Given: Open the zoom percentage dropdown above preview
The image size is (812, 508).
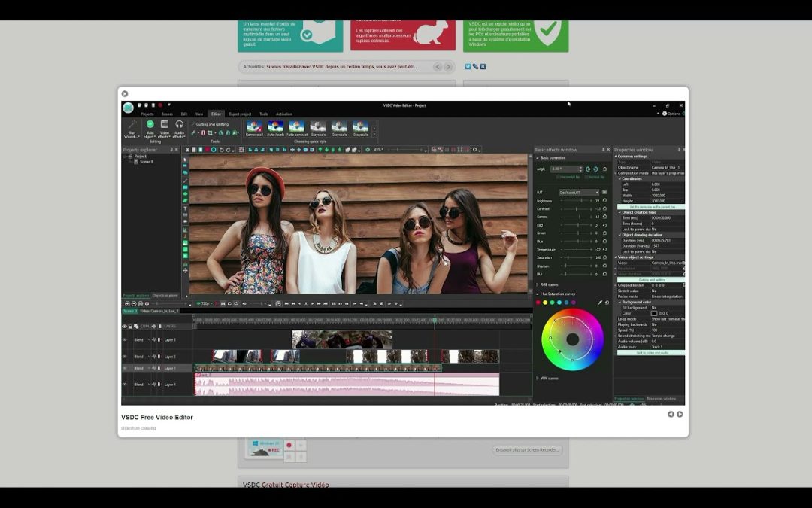Looking at the screenshot, I should click(380, 149).
